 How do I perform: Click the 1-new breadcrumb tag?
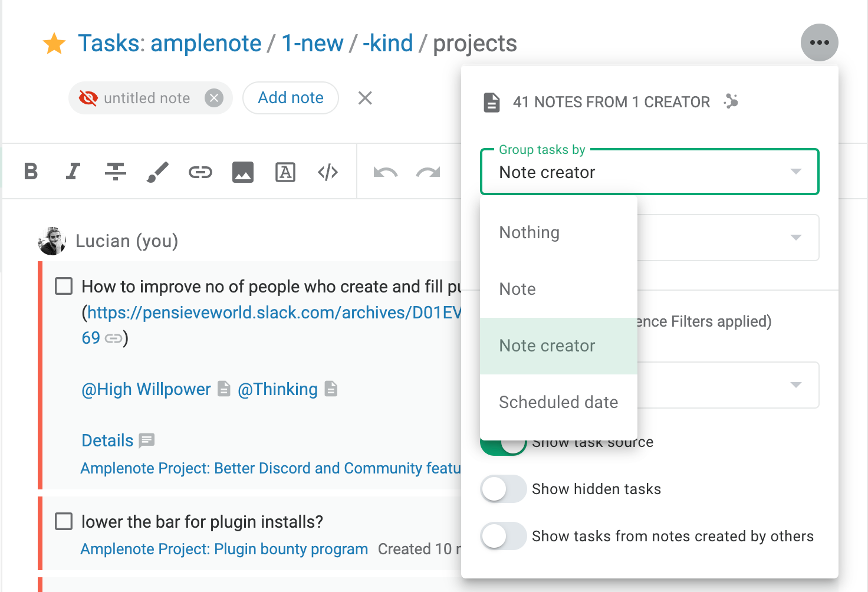(x=312, y=43)
